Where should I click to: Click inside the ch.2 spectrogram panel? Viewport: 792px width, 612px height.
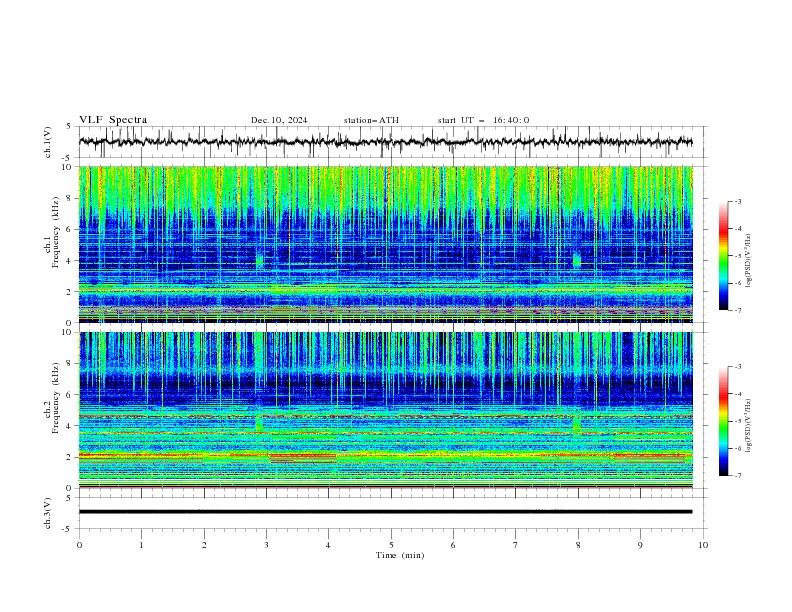(385, 410)
